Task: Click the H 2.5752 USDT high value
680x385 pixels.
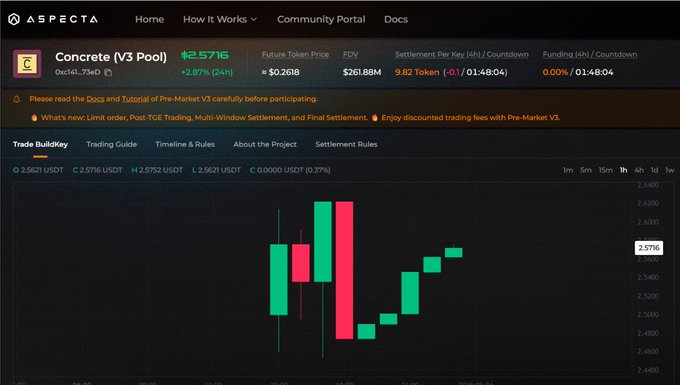Action: tap(157, 170)
